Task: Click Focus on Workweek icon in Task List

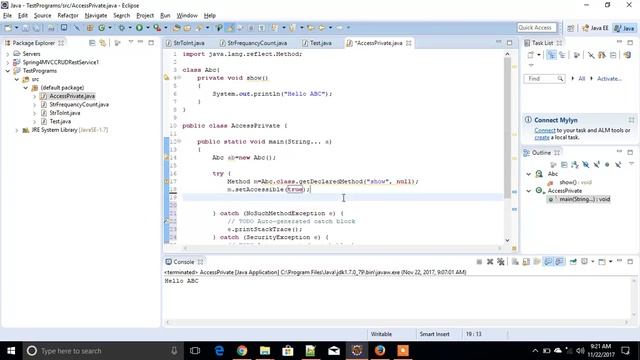Action: click(577, 55)
